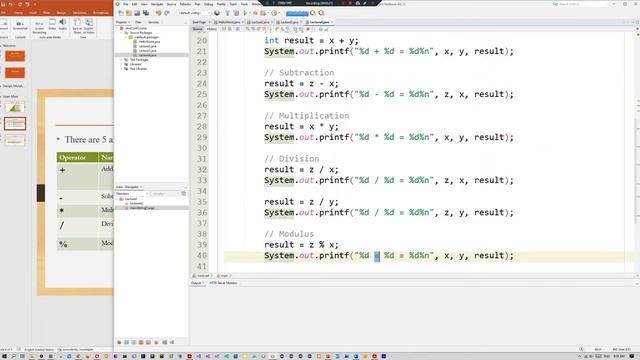
Task: Click Windows Start button on taskbar
Action: (4, 356)
